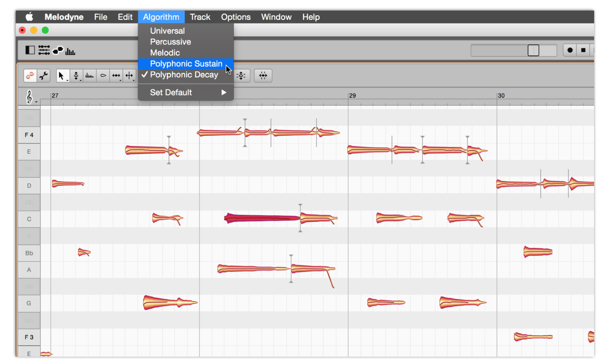Click the F 3 pitch ruler key

point(29,337)
